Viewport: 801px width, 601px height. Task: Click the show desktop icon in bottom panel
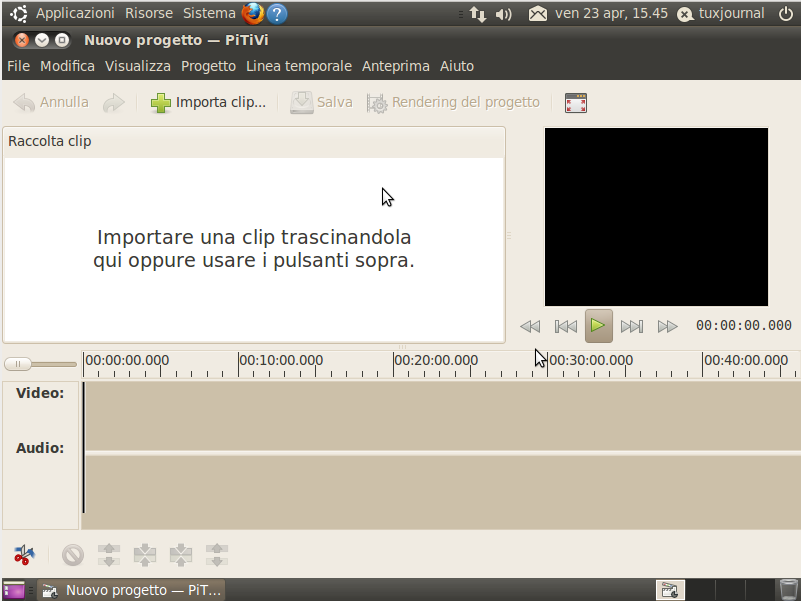(x=14, y=590)
